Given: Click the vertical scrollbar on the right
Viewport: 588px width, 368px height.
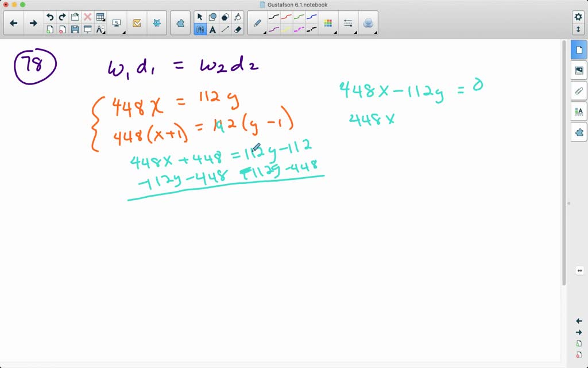Looking at the screenshot, I should coord(568,201).
